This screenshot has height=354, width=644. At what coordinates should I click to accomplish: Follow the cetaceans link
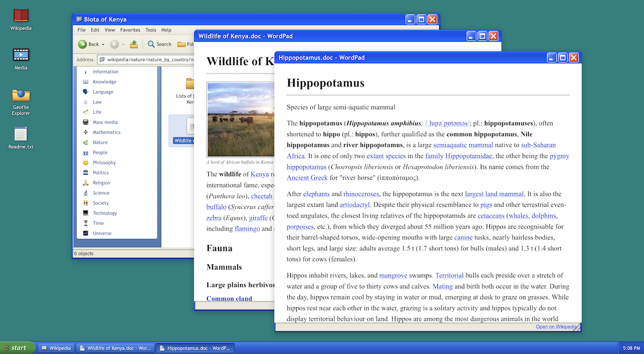(492, 215)
